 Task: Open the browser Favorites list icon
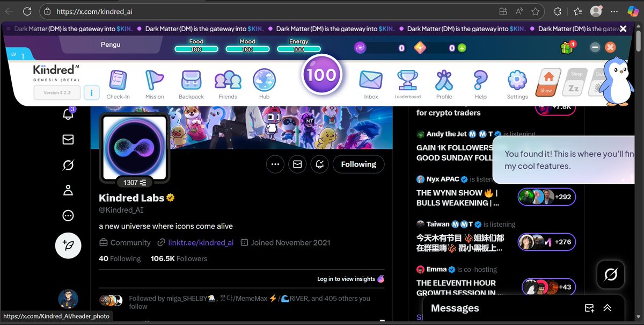(x=577, y=11)
